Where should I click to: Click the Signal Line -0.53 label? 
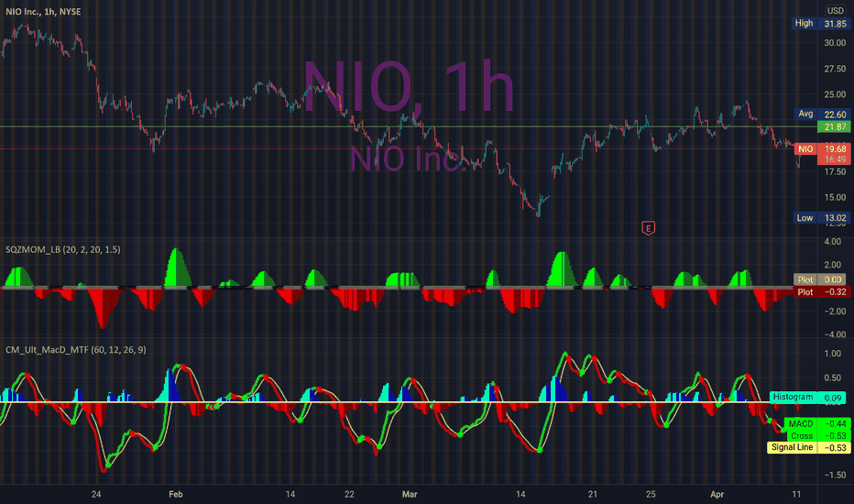point(808,447)
